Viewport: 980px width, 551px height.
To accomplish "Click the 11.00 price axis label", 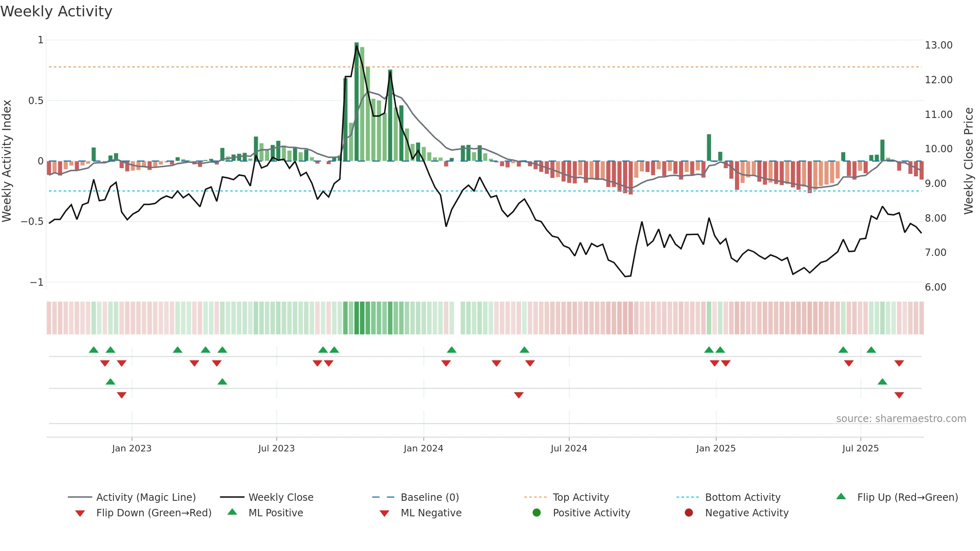I will pos(938,115).
